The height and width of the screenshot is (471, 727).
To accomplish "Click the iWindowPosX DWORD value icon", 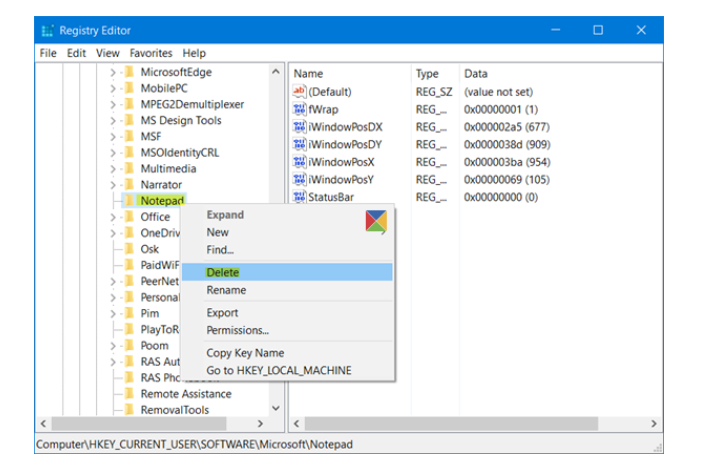I will tap(300, 162).
